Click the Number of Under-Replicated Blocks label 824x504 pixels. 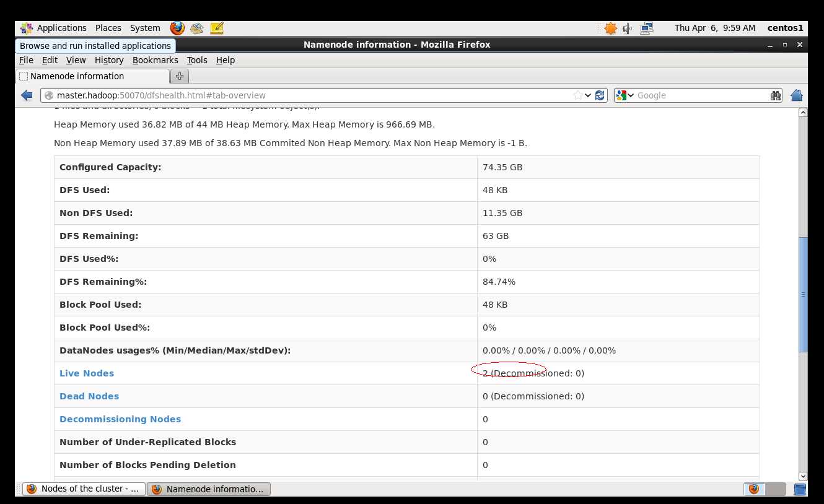point(147,442)
